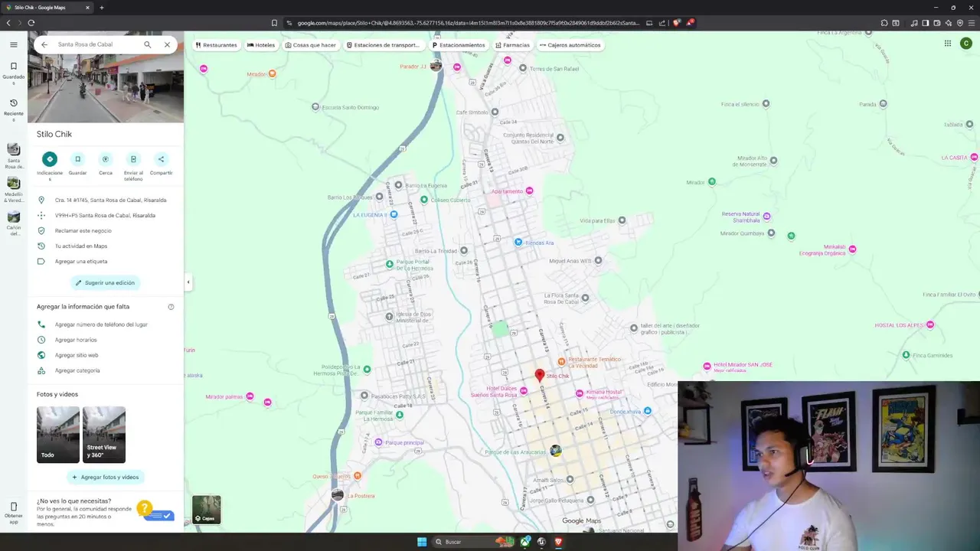The image size is (980, 551).
Task: Open the Google account avatar C
Action: (x=966, y=44)
